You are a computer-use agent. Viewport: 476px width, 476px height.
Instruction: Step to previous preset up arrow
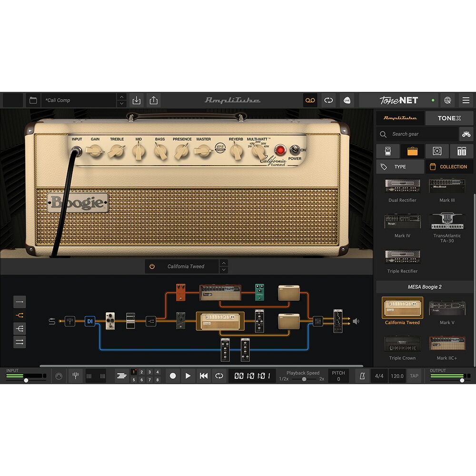121,97
